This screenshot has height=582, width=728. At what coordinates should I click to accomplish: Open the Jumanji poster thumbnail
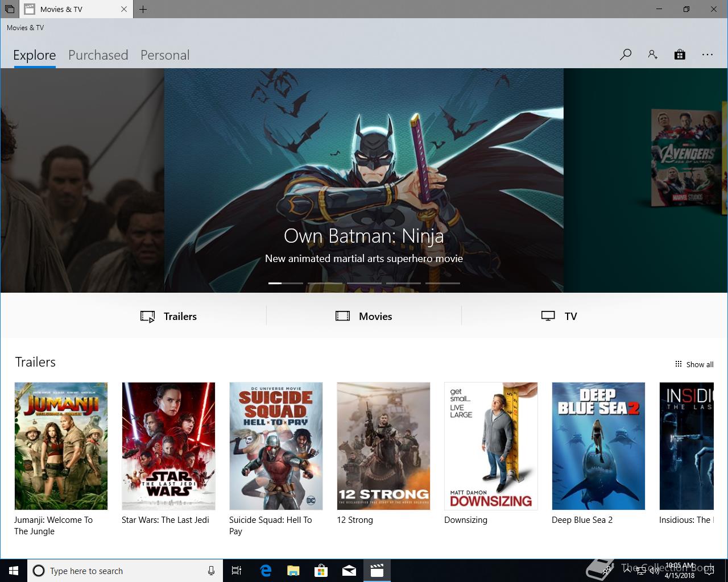pyautogui.click(x=61, y=446)
